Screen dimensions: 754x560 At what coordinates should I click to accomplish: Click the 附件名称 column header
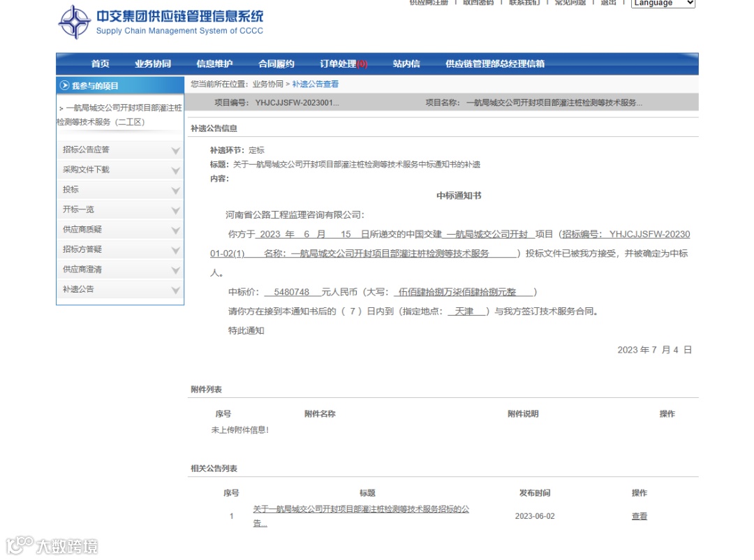(320, 414)
